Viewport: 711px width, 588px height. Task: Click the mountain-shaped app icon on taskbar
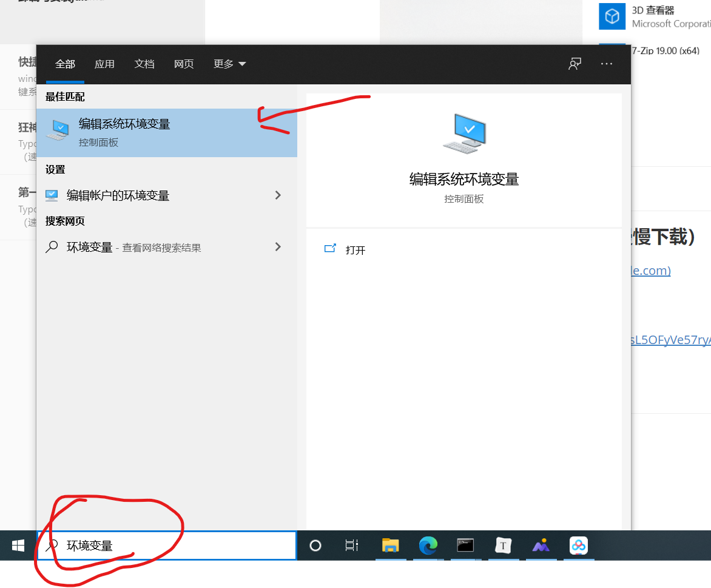[541, 546]
